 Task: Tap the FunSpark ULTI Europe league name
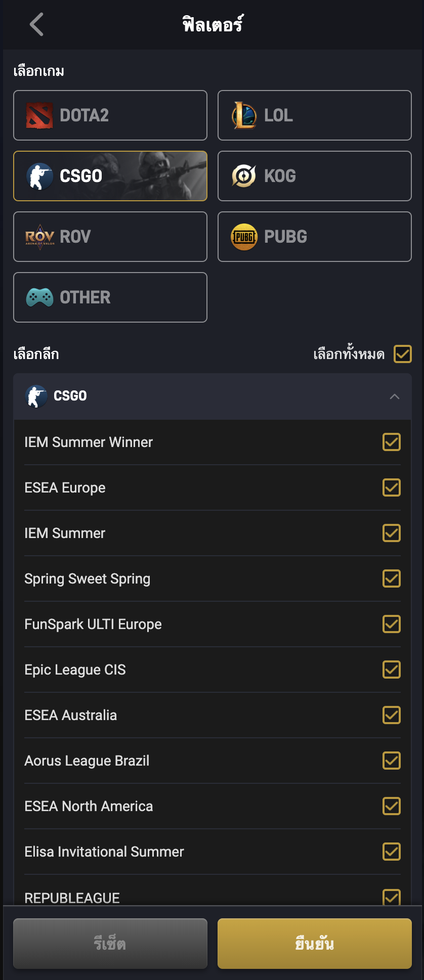click(x=93, y=624)
